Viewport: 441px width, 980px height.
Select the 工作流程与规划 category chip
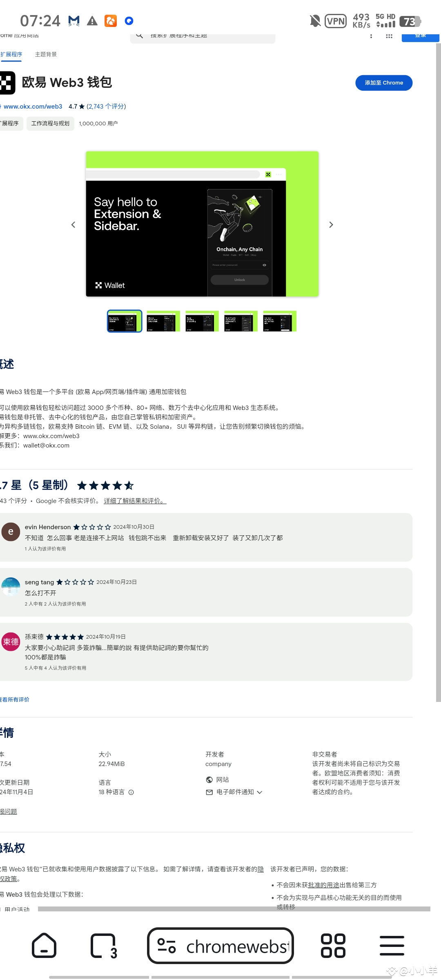[50, 123]
